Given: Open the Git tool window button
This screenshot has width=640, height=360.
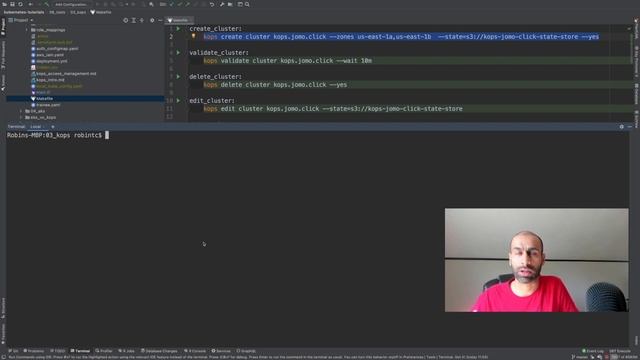Looking at the screenshot, I should (13, 351).
